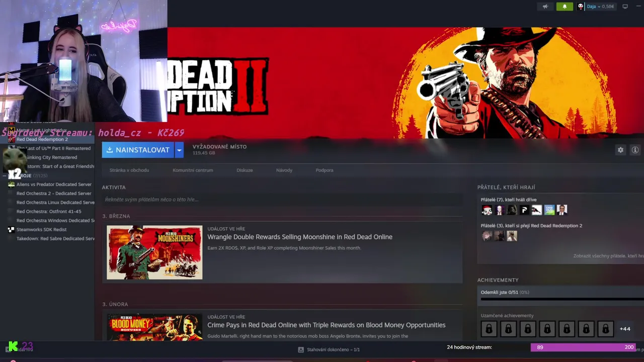The width and height of the screenshot is (644, 362).
Task: Click the downloads icon beside 'Stahování dokončeno'
Action: 301,349
